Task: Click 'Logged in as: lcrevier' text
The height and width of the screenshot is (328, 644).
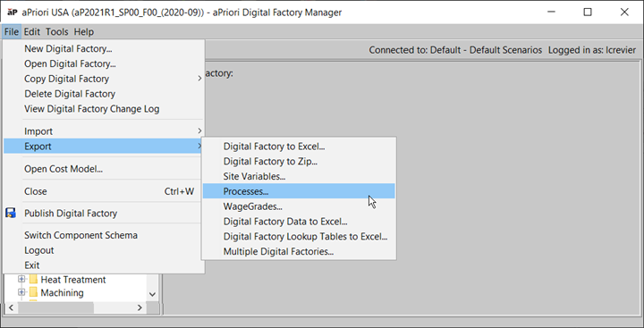Action: click(x=592, y=50)
